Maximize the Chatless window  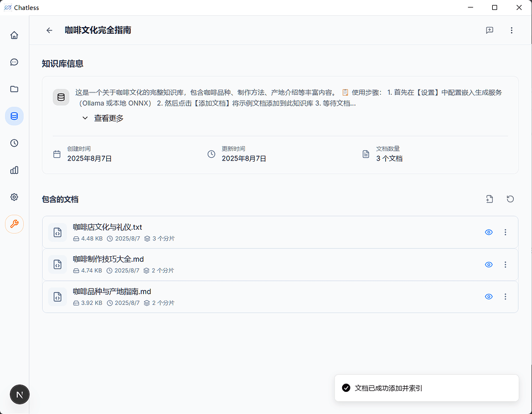click(x=495, y=7)
